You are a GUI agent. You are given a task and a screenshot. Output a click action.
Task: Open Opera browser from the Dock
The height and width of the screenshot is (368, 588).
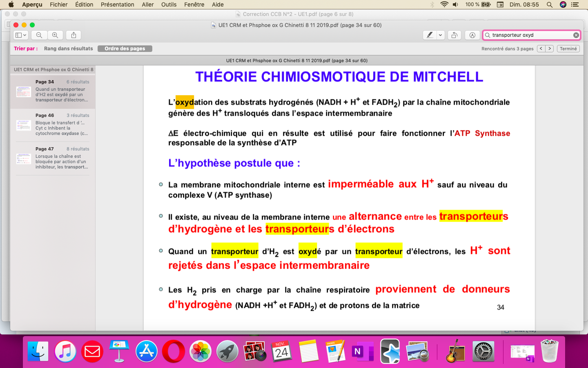[173, 351]
